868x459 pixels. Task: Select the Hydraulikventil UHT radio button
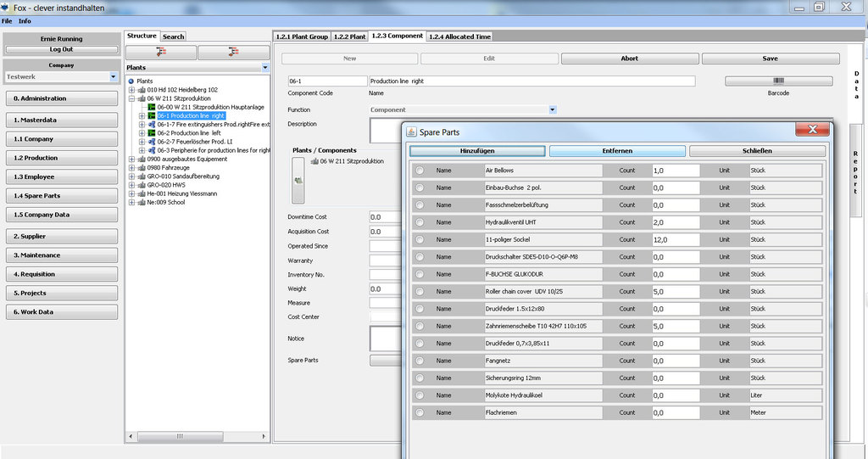point(420,222)
